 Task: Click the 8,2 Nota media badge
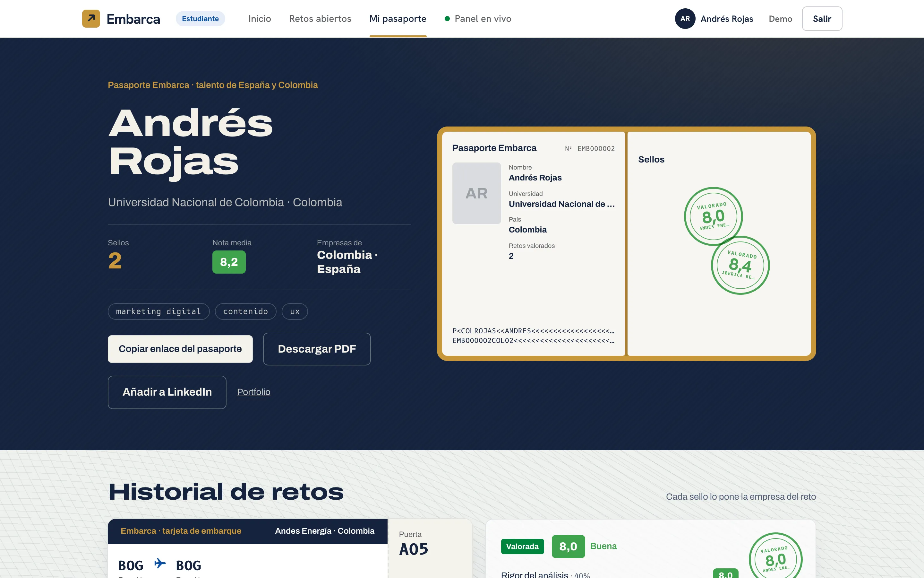[x=229, y=262]
